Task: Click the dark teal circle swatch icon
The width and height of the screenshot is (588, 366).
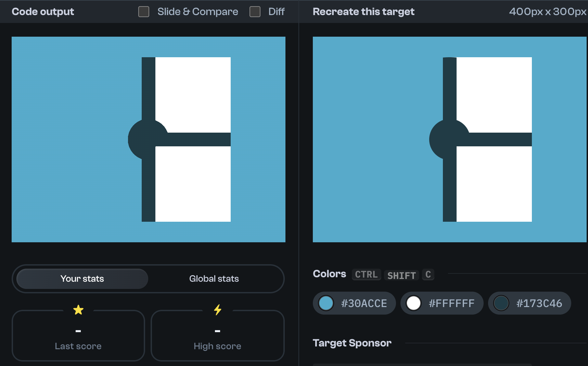Action: click(x=501, y=303)
